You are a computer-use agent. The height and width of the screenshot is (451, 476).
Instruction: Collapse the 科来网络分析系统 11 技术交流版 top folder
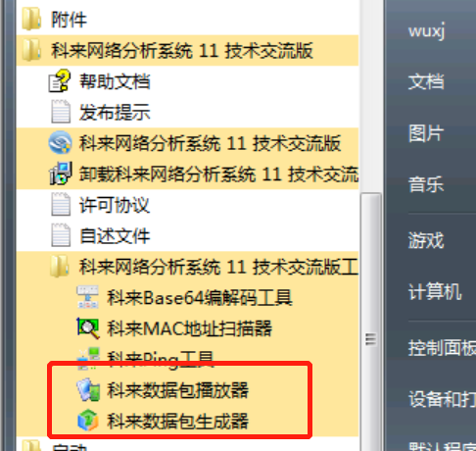click(188, 50)
